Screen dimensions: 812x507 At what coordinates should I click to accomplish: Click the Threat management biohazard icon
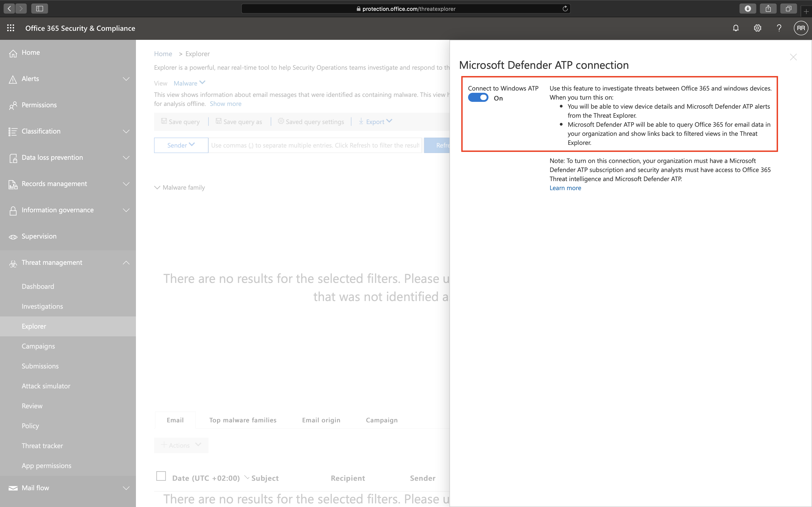click(13, 263)
